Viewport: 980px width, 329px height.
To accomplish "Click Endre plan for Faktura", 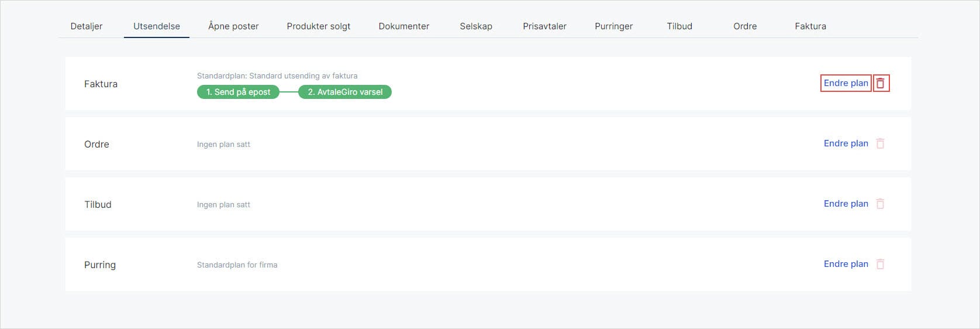I will point(846,83).
